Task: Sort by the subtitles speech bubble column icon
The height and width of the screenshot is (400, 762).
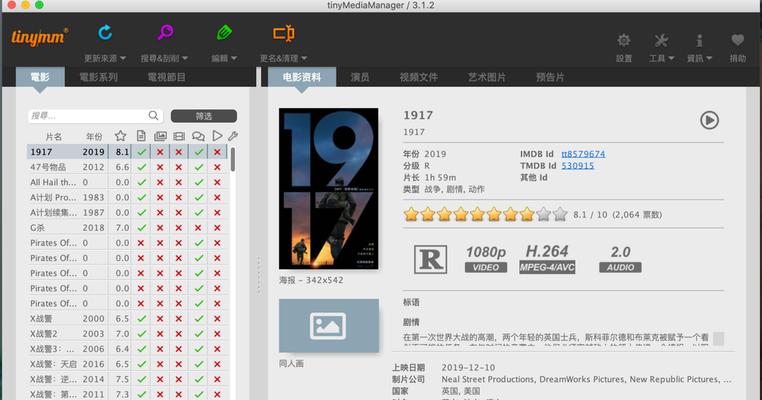Action: point(198,136)
